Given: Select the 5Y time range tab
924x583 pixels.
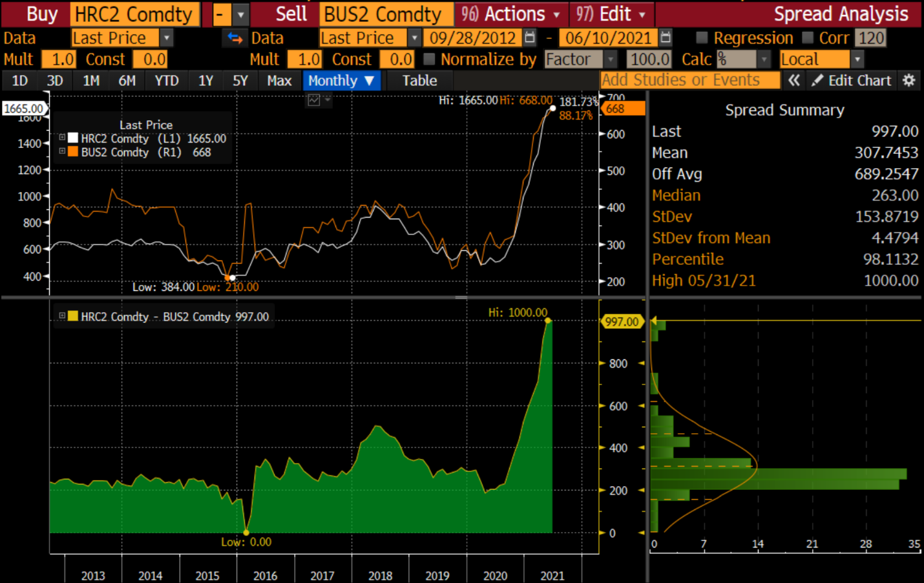Looking at the screenshot, I should 240,81.
